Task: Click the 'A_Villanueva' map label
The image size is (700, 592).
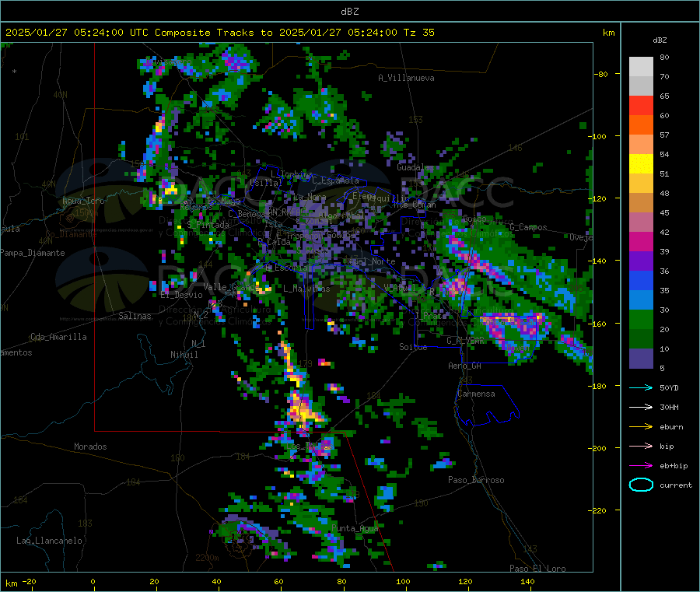Action: (x=406, y=78)
